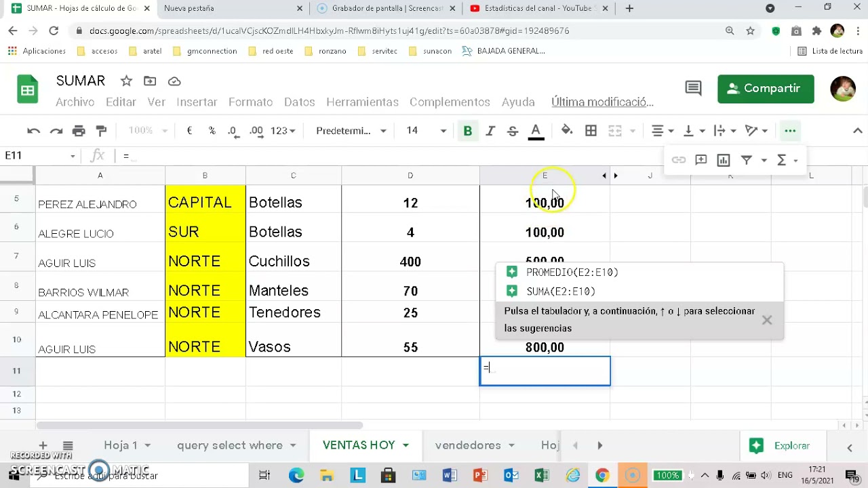Toggle italic formatting
Viewport: 868px width, 488px height.
point(490,131)
